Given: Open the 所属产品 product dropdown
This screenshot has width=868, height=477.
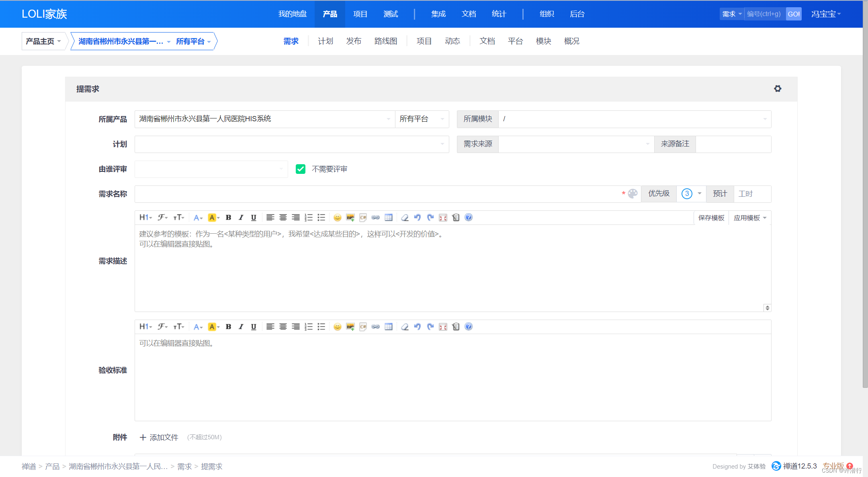Looking at the screenshot, I should 265,119.
